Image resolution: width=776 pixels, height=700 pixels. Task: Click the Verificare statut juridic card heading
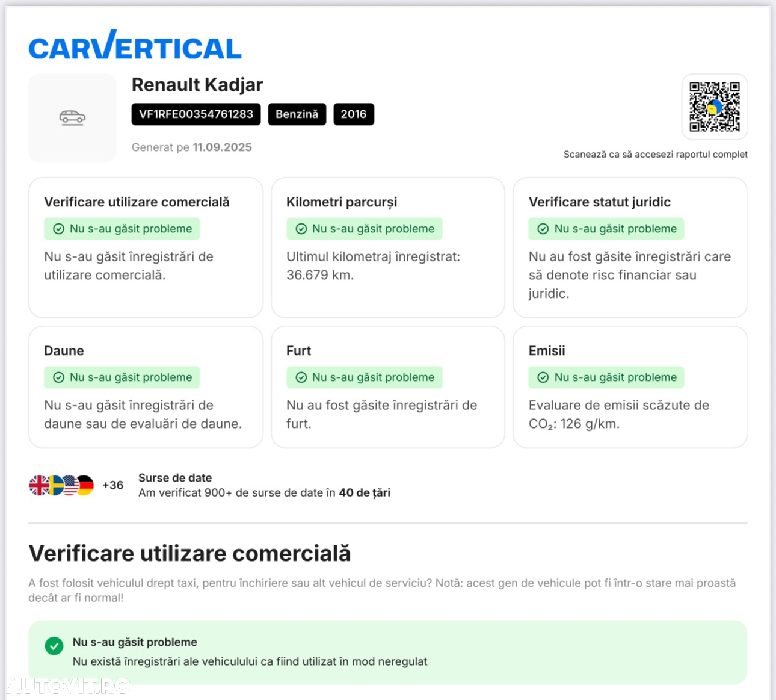pos(600,202)
